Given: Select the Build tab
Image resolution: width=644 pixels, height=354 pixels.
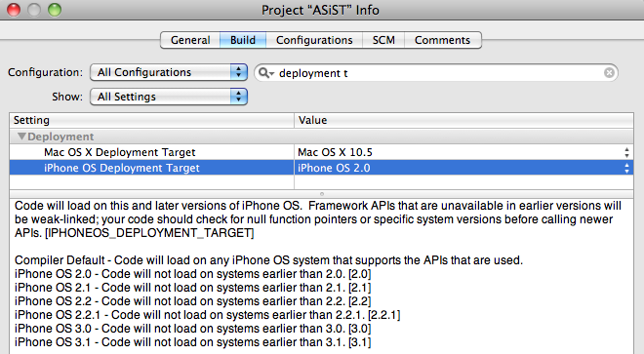Looking at the screenshot, I should [243, 40].
